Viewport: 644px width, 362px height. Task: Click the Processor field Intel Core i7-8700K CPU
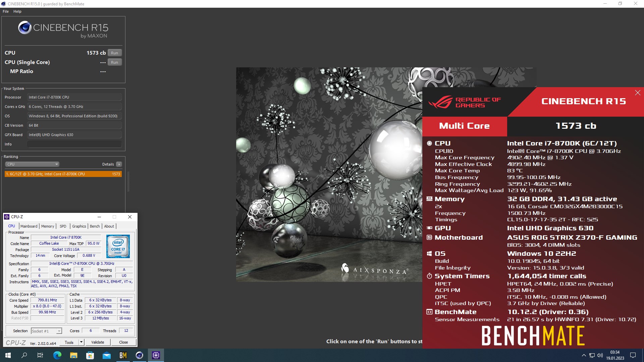tap(74, 97)
